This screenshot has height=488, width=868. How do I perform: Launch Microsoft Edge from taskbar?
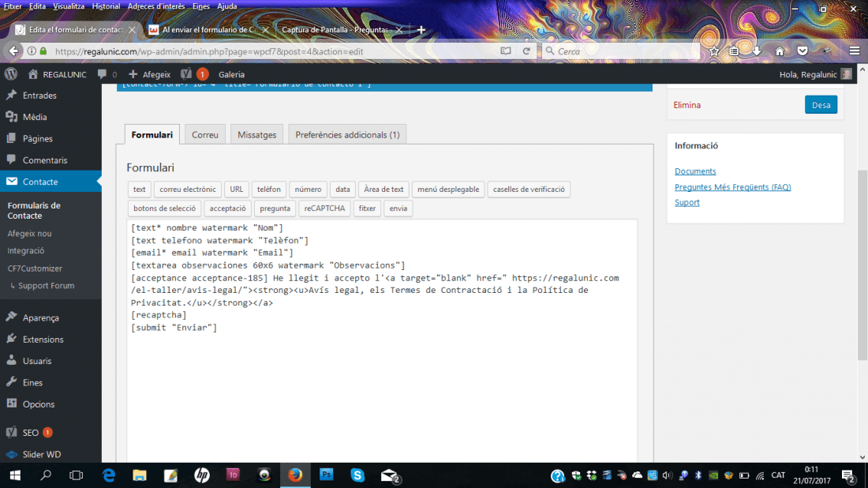109,475
